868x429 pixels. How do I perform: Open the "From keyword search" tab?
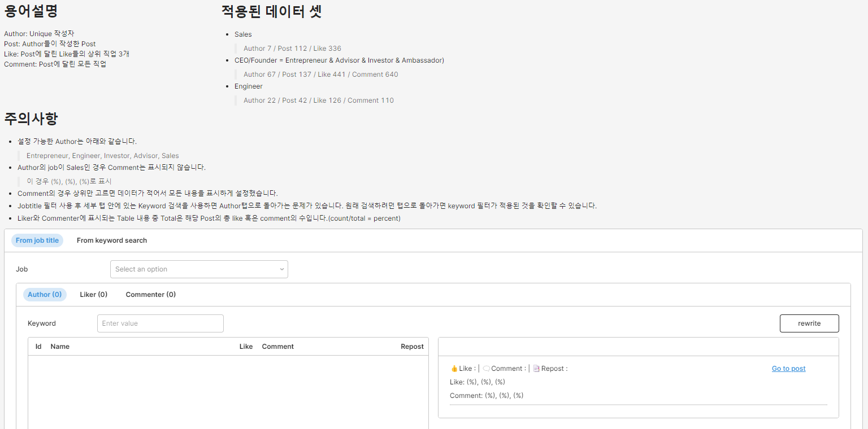tap(112, 240)
